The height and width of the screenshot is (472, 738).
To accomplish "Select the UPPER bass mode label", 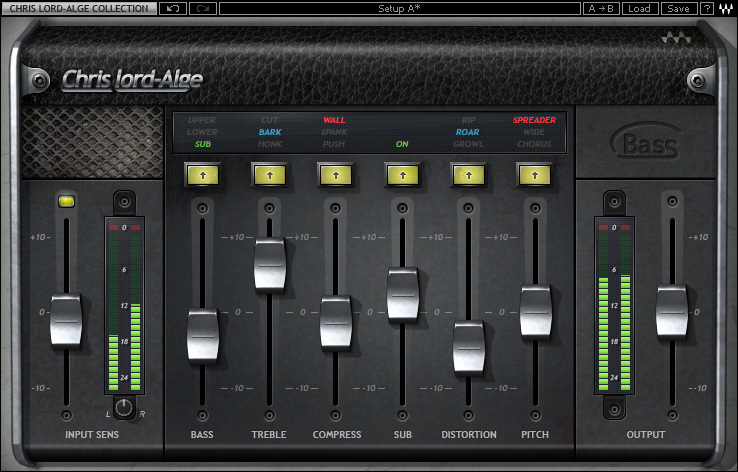I will 202,120.
